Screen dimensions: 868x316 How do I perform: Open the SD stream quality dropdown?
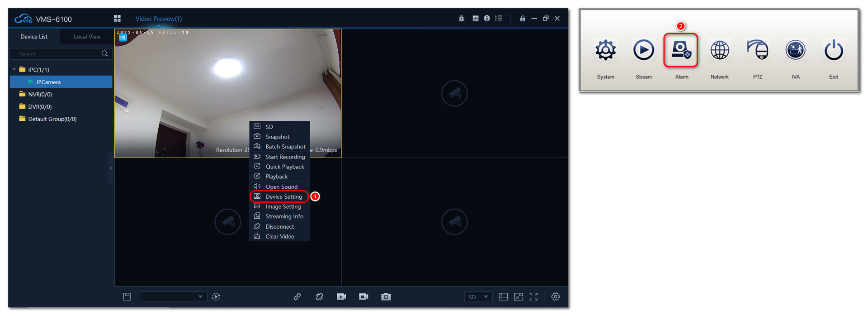tap(478, 297)
